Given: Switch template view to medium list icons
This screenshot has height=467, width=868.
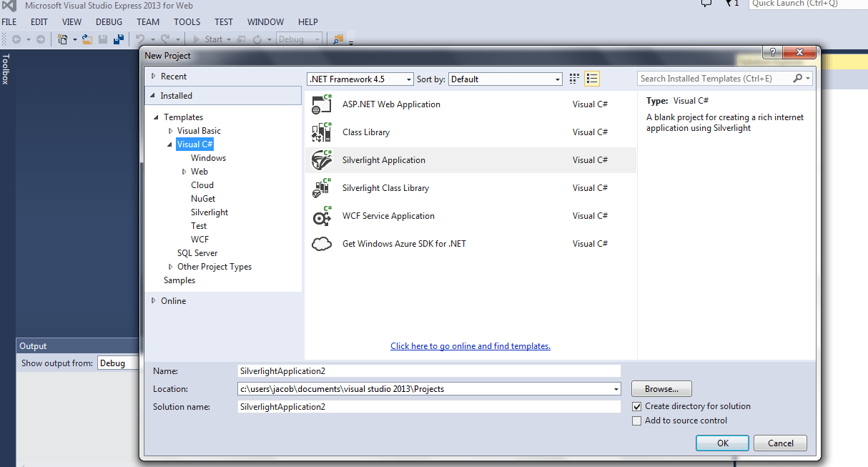Looking at the screenshot, I should point(592,79).
